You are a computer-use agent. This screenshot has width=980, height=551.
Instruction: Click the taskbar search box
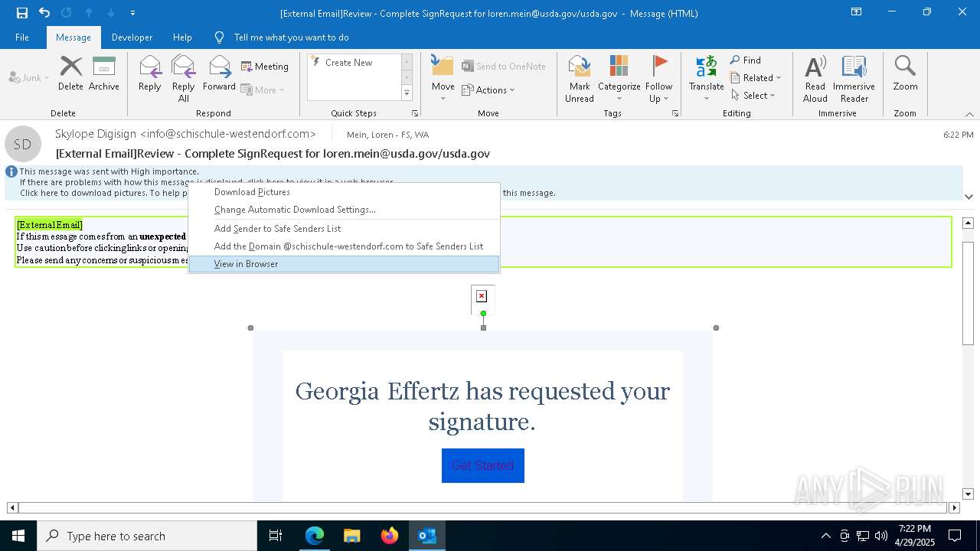coord(147,536)
